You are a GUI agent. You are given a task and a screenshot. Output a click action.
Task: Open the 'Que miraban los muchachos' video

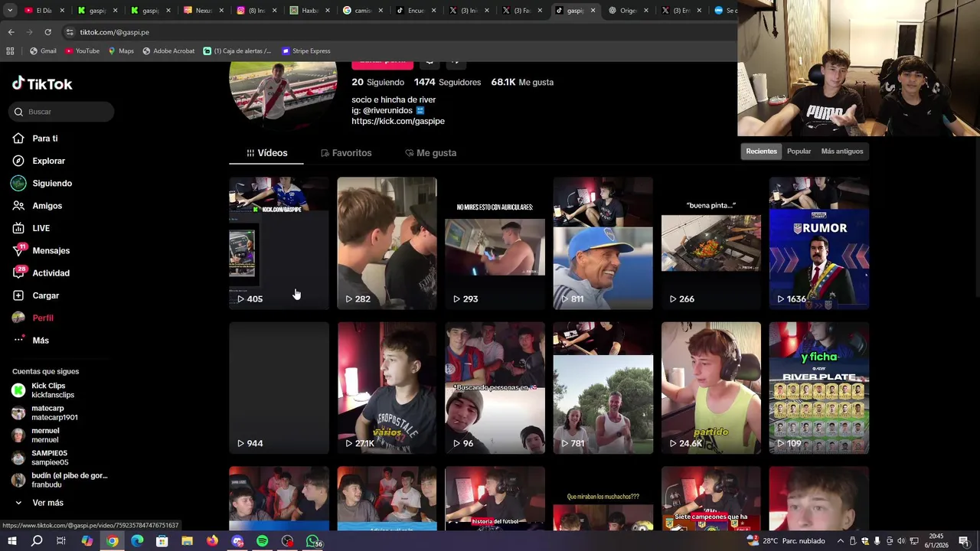coord(603,499)
